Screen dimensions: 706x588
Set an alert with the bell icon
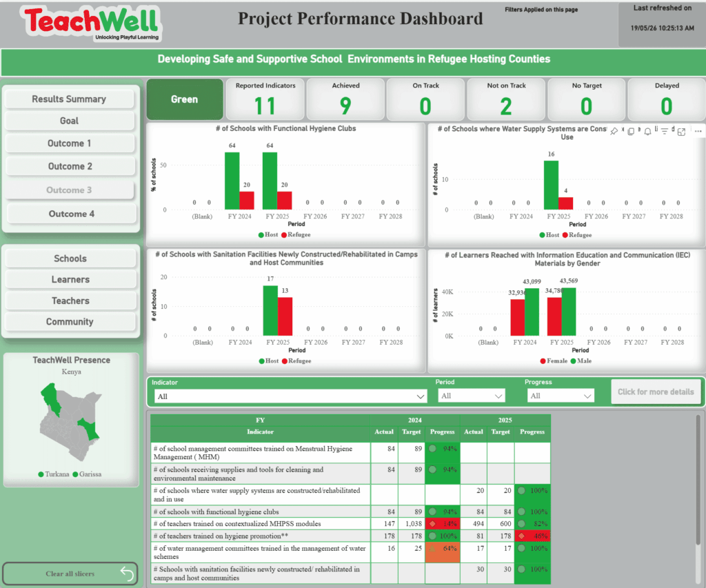point(647,132)
